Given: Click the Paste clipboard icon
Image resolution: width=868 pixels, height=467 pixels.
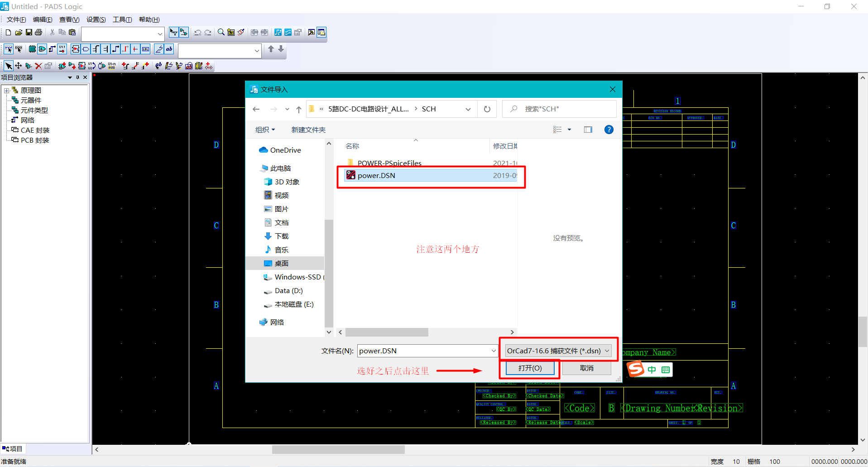Looking at the screenshot, I should 72,33.
